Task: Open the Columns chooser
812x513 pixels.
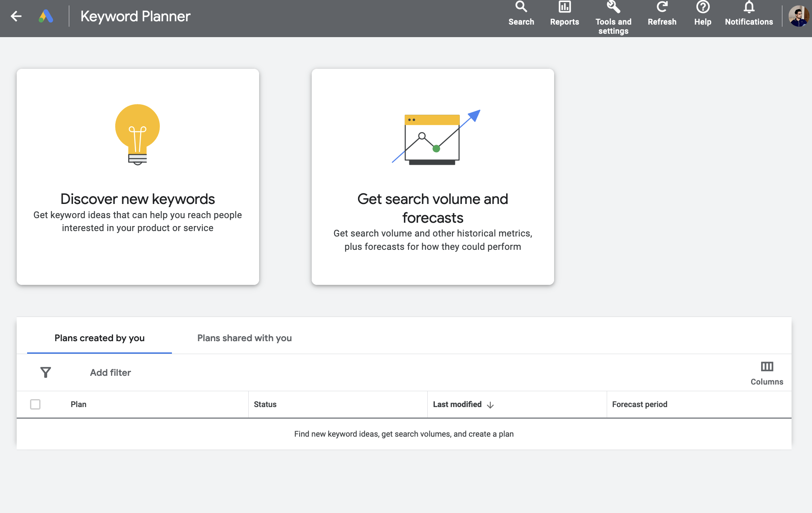Action: click(x=767, y=373)
